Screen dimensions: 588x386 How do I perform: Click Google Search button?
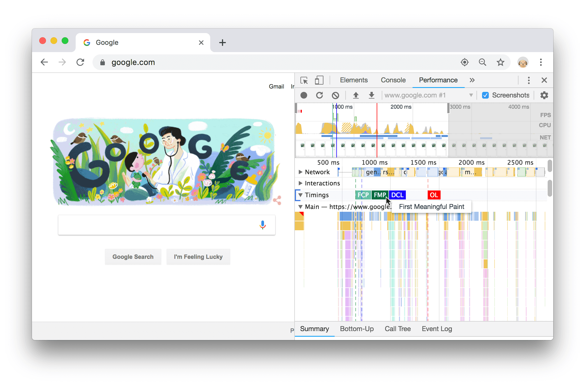(x=133, y=257)
